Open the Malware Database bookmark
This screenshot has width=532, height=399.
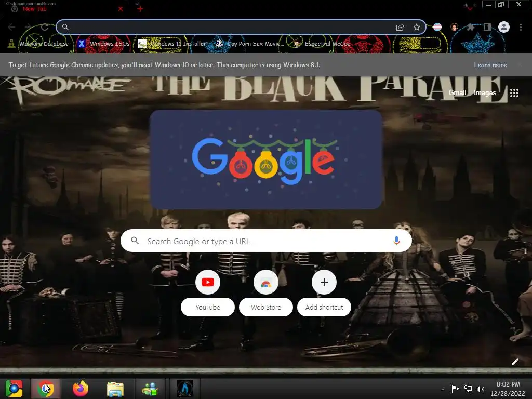point(38,44)
